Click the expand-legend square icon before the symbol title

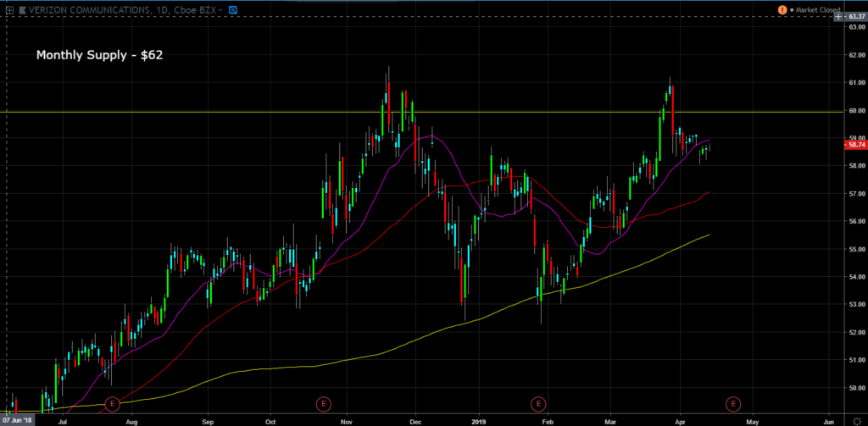point(9,10)
